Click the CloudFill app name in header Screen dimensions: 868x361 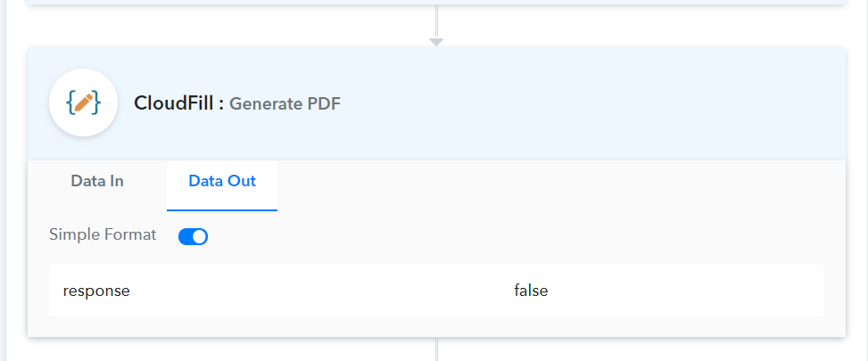coord(178,103)
